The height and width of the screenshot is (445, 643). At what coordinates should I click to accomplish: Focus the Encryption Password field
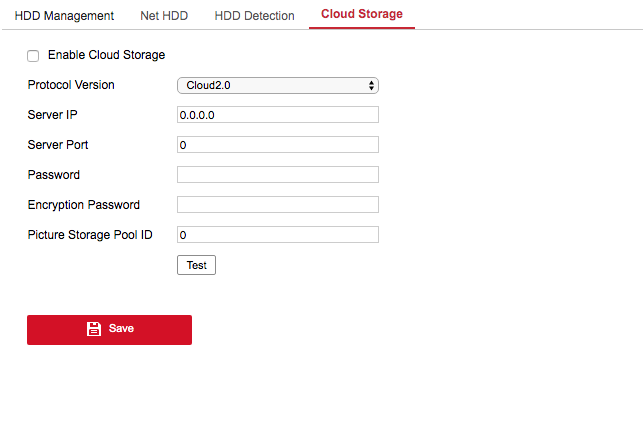coord(277,205)
